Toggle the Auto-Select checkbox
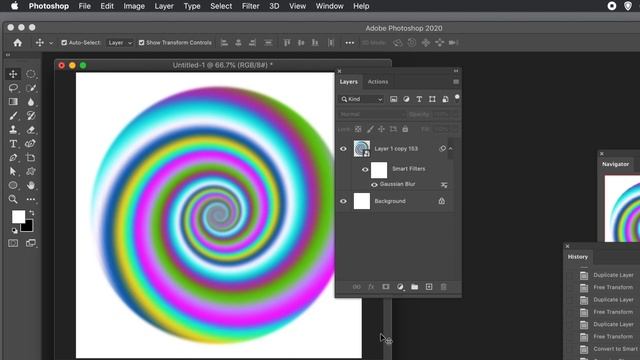Viewport: 640px width, 360px height. [64, 42]
